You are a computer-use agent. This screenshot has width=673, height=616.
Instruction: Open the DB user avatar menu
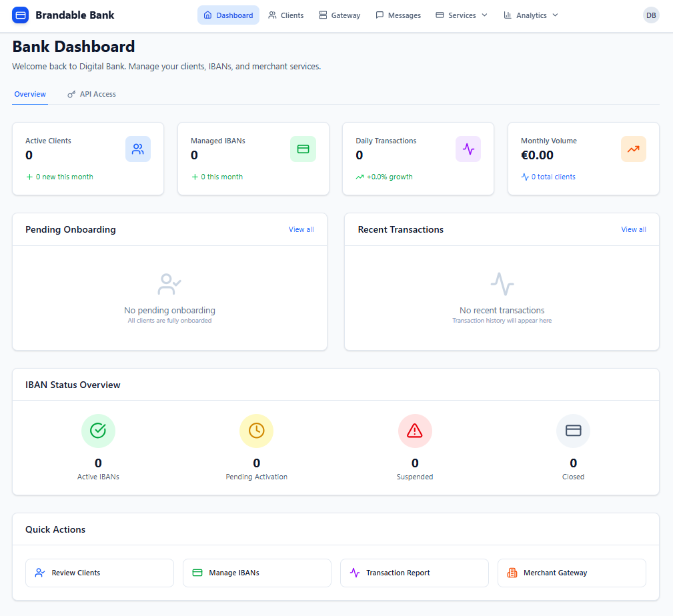651,15
